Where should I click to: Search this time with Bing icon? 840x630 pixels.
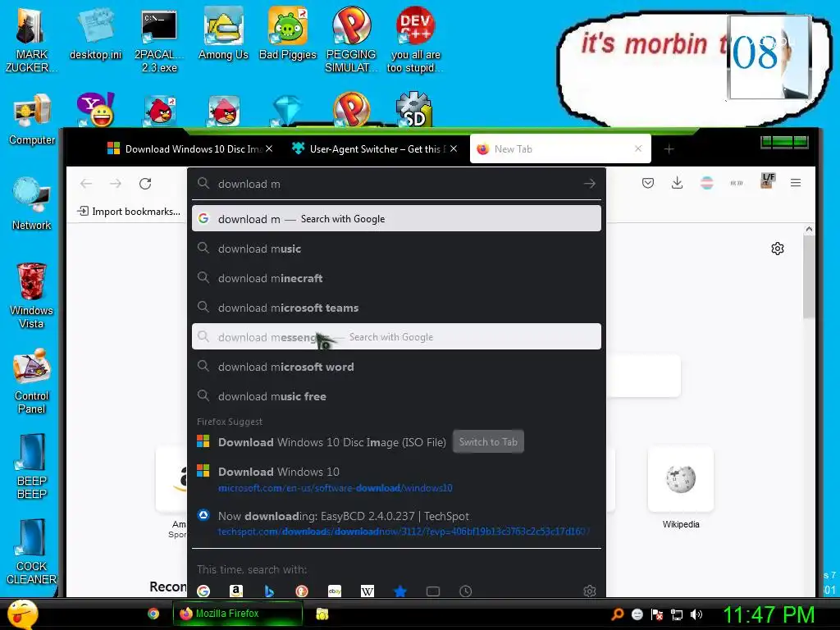(x=269, y=591)
